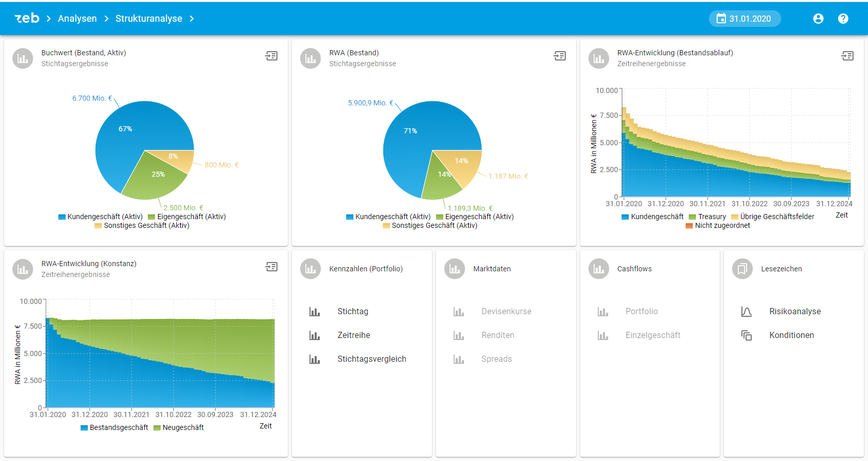The height and width of the screenshot is (461, 868).
Task: Select Strukturanalyse in breadcrumb
Action: coord(149,19)
